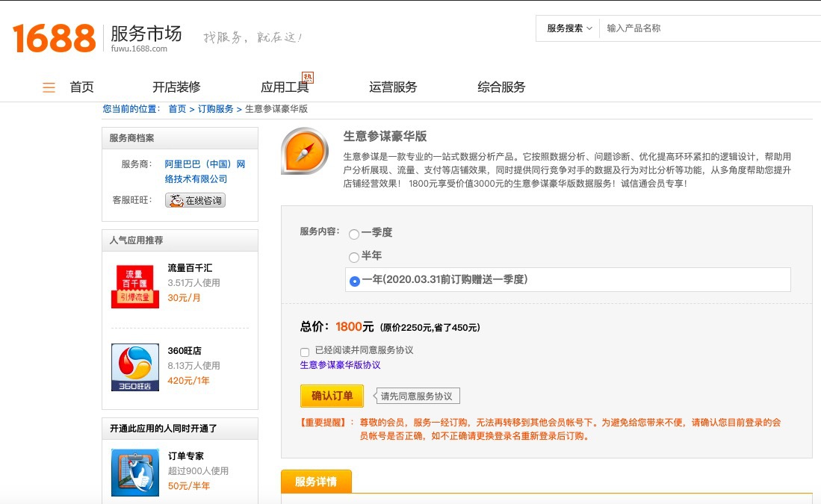The image size is (821, 504).
Task: Open the 360旺店 app thumbnail
Action: [135, 367]
